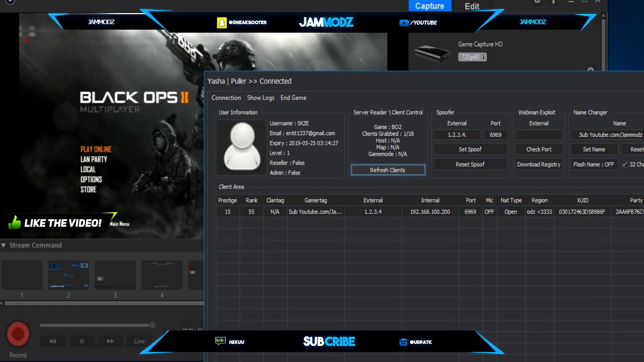Select the external IP cell '1.2.3.4' in table

point(373,212)
